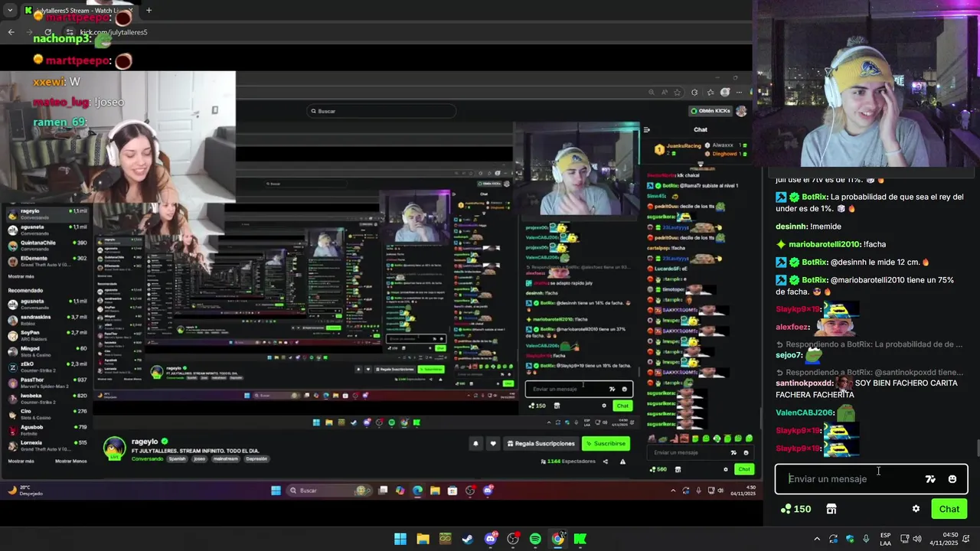Image resolution: width=980 pixels, height=551 pixels.
Task: Click Suscribirse green button
Action: [605, 443]
